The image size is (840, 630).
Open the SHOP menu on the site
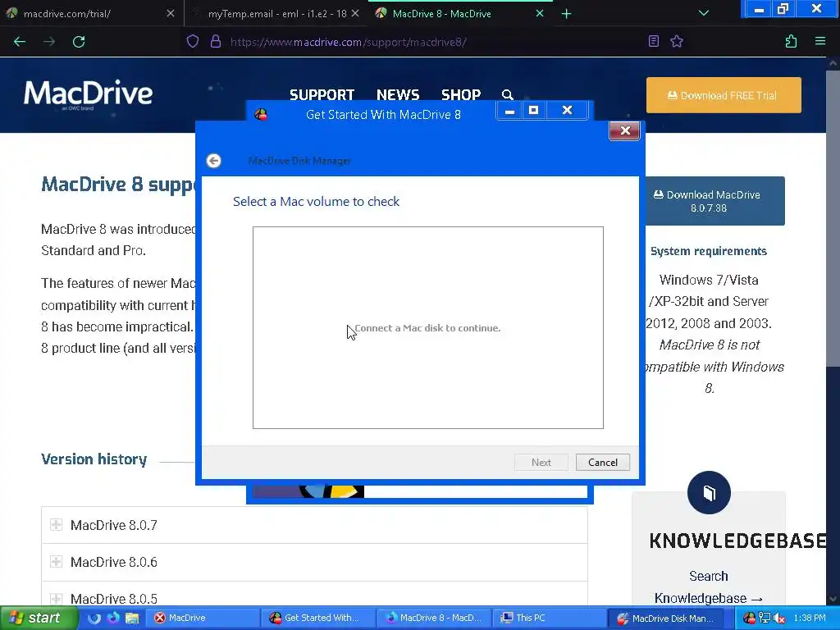(461, 95)
